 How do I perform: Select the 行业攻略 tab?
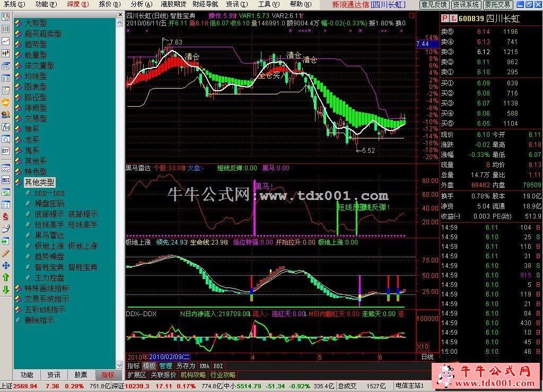click(x=223, y=374)
